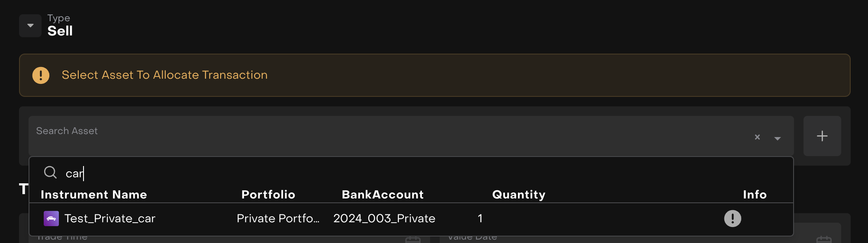Click the Select Asset To Allocate Transaction message
This screenshot has width=868, height=243.
pyautogui.click(x=164, y=75)
